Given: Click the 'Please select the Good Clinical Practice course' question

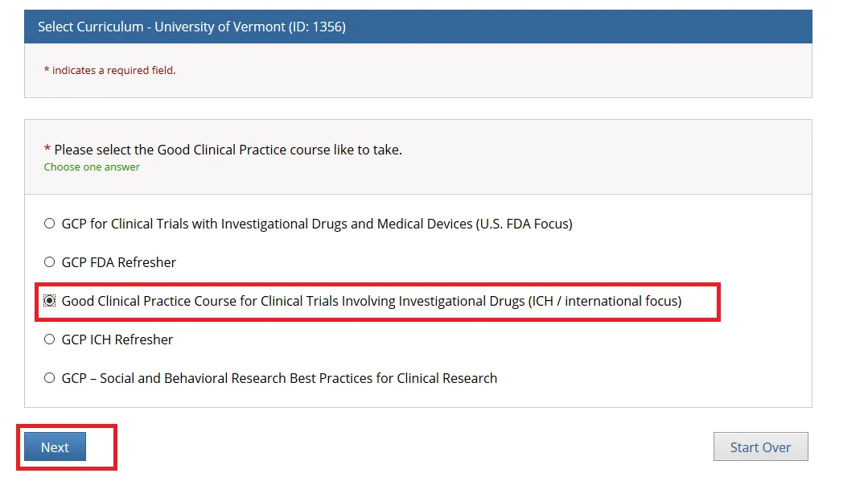Looking at the screenshot, I should pos(228,150).
